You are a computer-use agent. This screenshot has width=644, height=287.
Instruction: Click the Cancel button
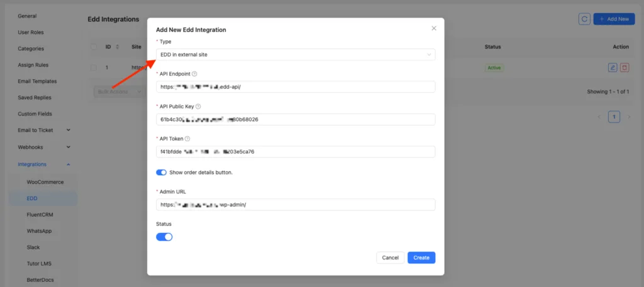click(390, 257)
